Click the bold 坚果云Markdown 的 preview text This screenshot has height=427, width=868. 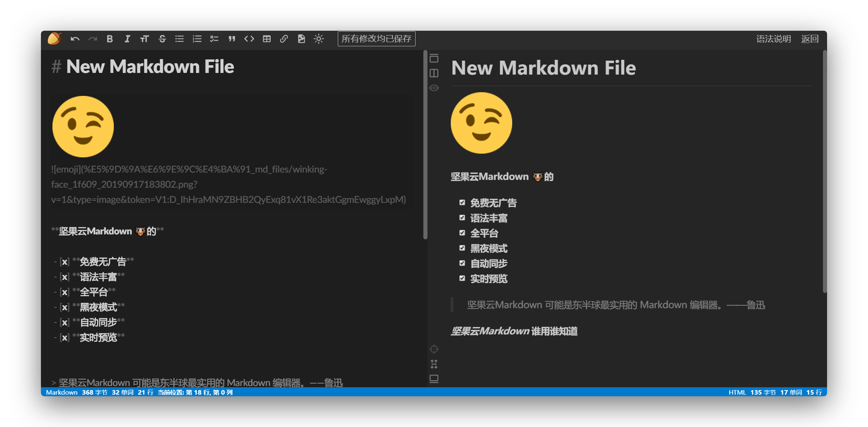click(502, 177)
